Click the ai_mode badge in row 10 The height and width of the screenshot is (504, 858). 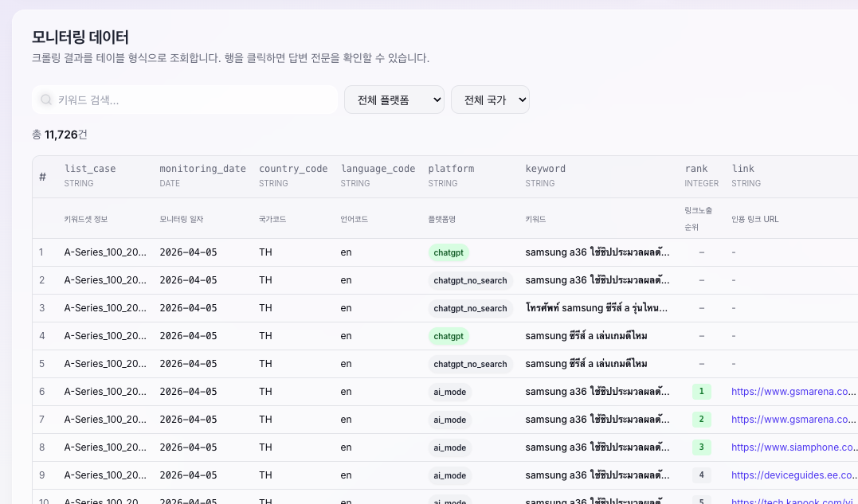(449, 501)
